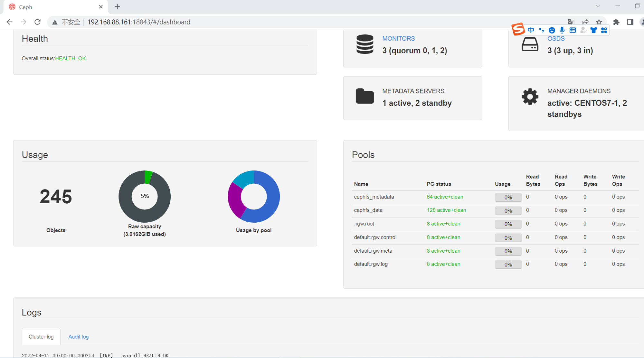Open the Google Translate page icon
This screenshot has width=644, height=358.
point(571,22)
